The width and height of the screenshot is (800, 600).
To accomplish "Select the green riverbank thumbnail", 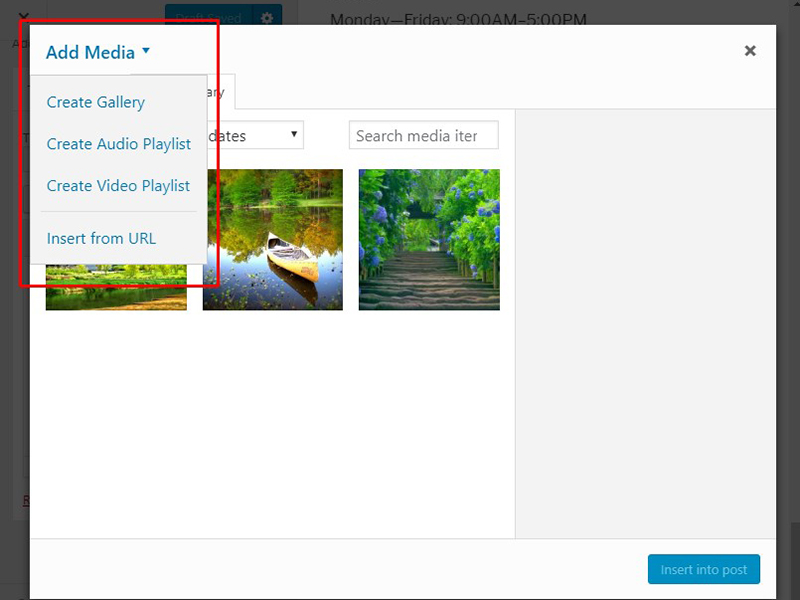I will [116, 287].
